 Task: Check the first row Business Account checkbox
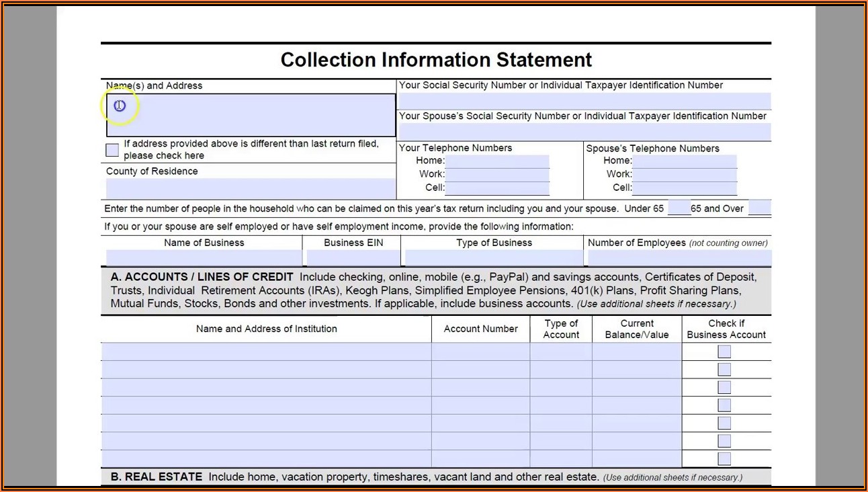tap(724, 352)
